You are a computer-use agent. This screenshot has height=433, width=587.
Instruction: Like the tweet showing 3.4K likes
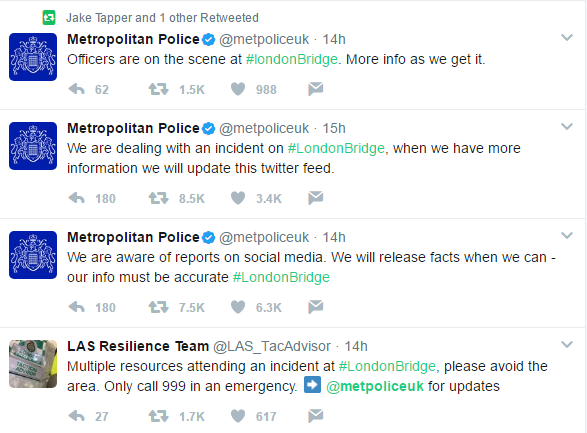(x=238, y=198)
